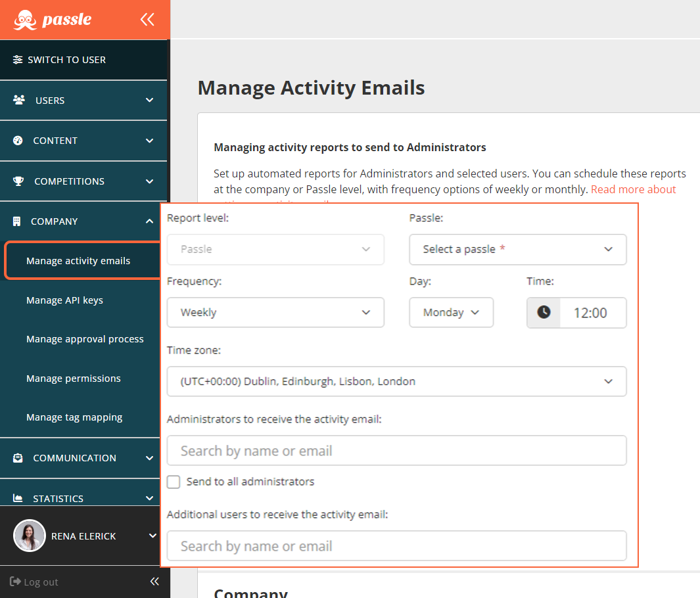Click the Log out link
700x598 pixels.
click(x=41, y=582)
